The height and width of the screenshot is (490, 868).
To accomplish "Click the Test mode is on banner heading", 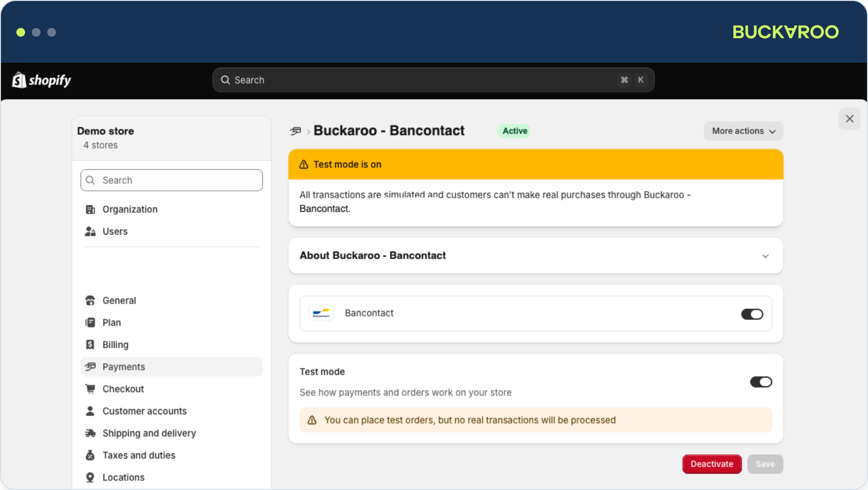I will point(347,164).
